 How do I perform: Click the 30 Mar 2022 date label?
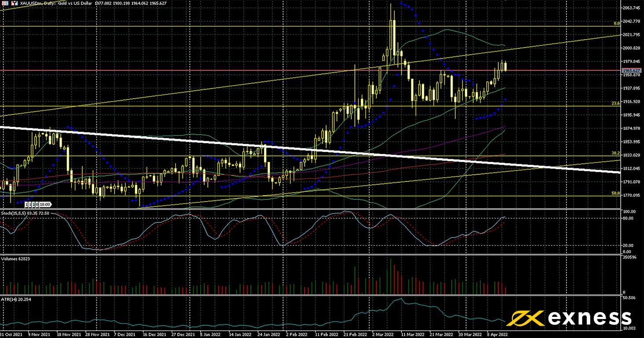[469, 334]
